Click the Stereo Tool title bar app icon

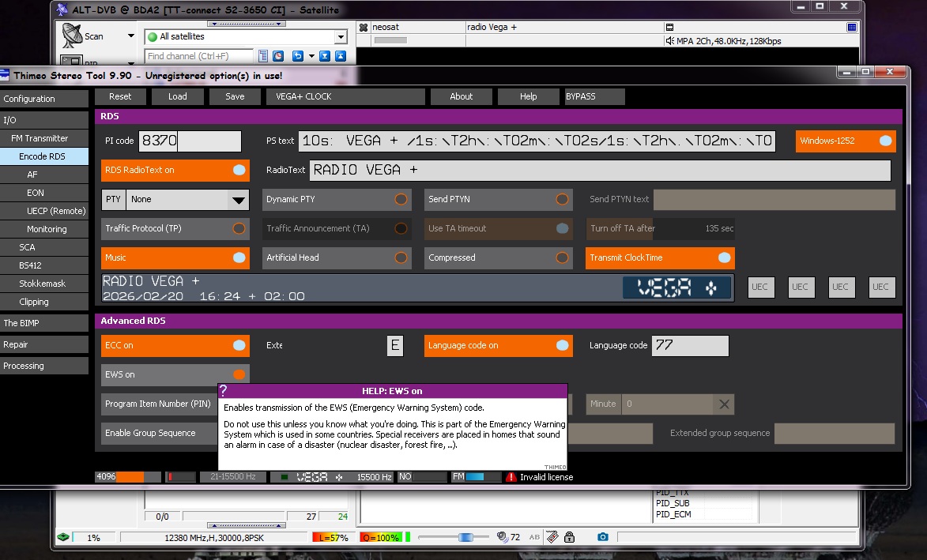click(5, 75)
